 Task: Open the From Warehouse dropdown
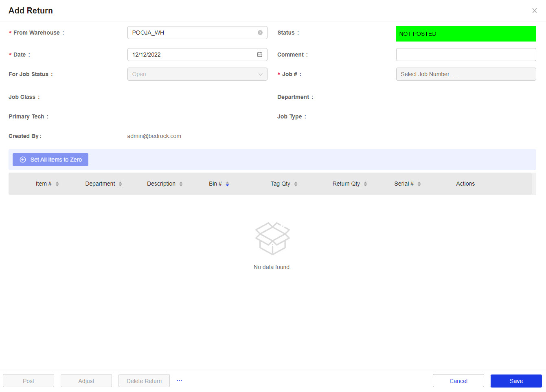point(191,33)
